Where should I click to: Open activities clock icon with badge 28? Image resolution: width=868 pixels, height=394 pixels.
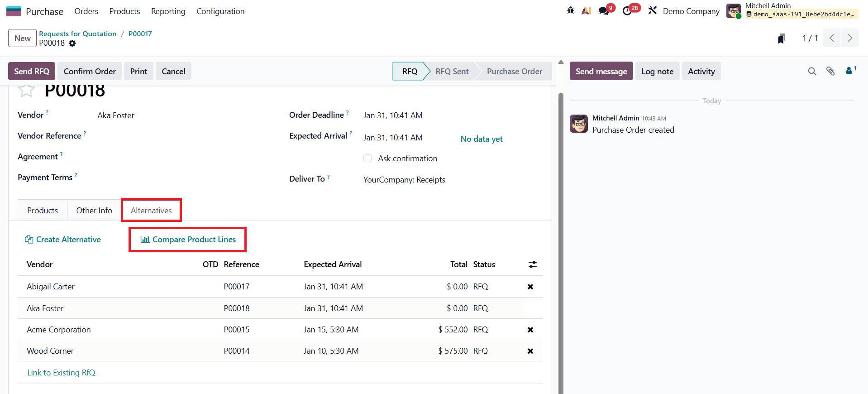[x=627, y=10]
